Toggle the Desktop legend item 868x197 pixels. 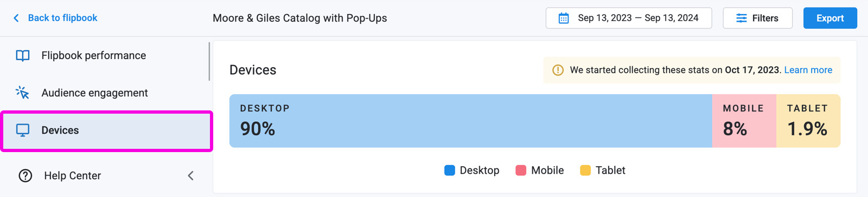(472, 170)
